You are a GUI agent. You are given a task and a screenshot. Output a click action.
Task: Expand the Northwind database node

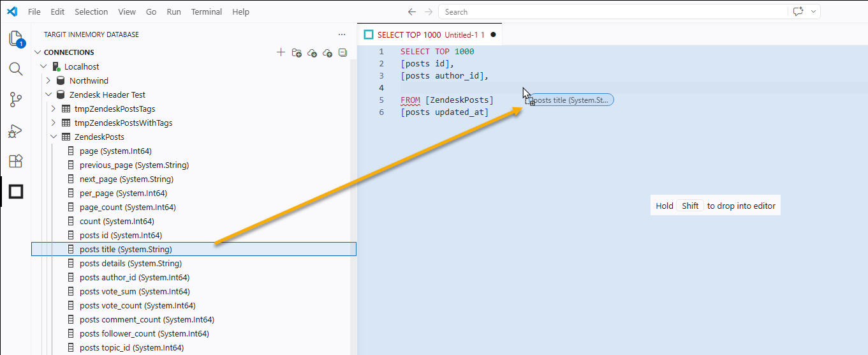pos(48,80)
